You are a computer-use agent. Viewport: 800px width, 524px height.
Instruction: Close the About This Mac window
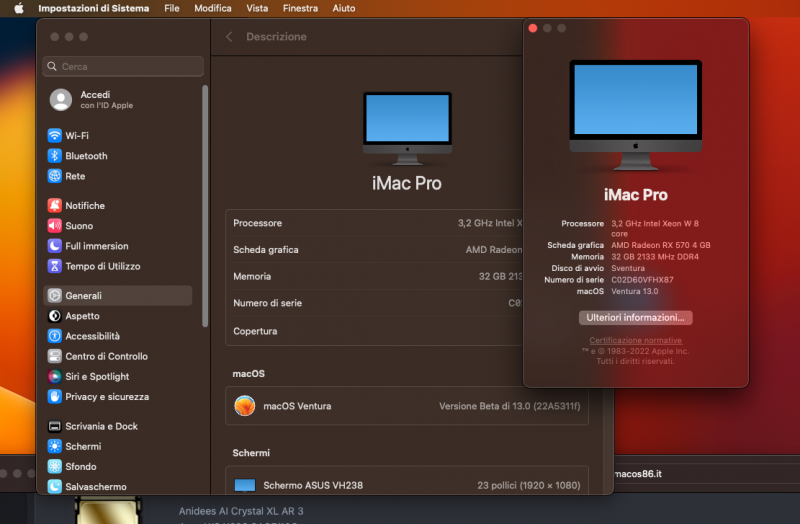[x=533, y=28]
